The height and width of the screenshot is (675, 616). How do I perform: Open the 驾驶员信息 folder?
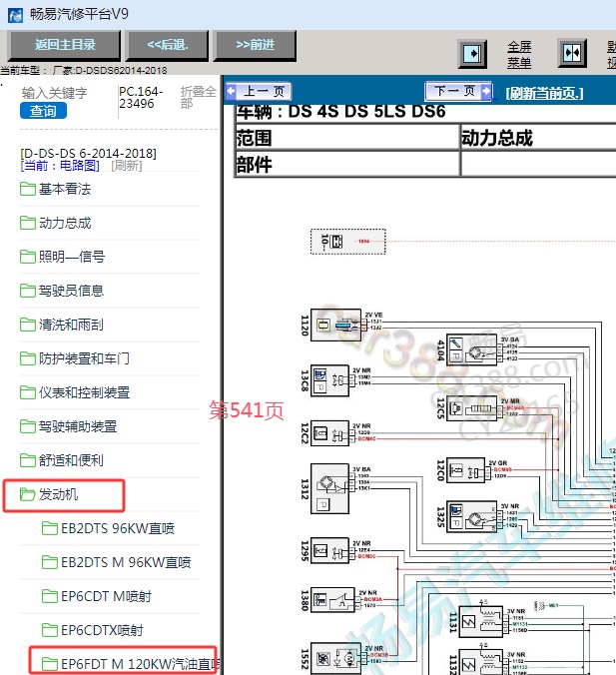click(71, 291)
